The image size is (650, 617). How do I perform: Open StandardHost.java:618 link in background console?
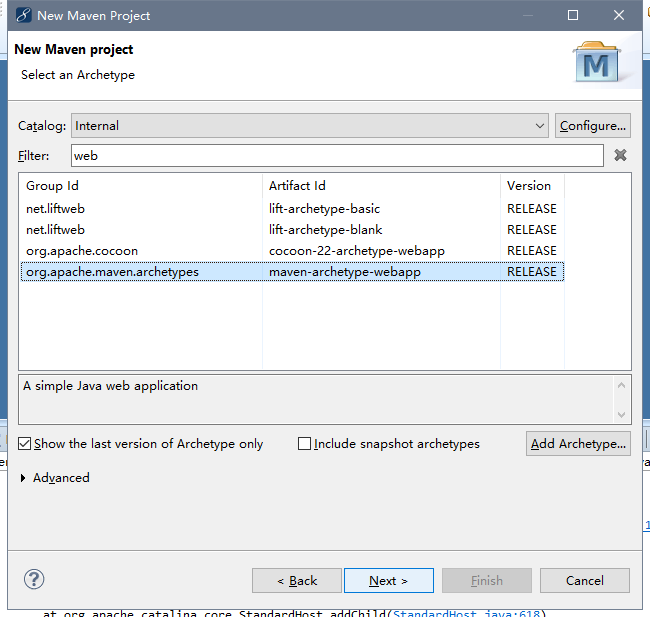pos(466,613)
